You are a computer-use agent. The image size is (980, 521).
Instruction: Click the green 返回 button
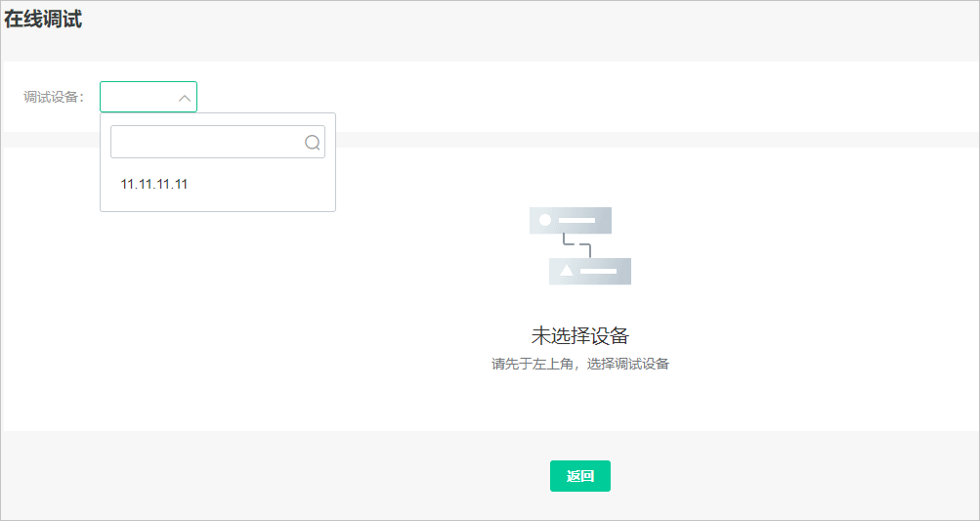point(580,476)
